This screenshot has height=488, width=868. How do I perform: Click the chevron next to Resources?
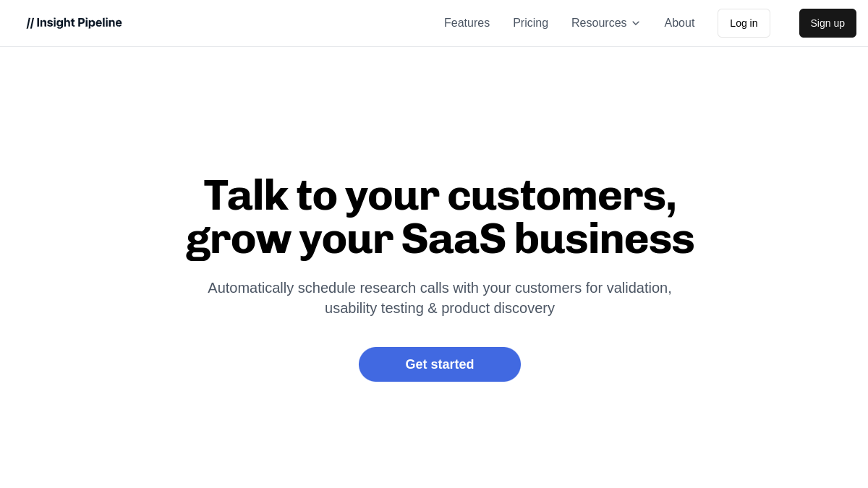[x=636, y=23]
